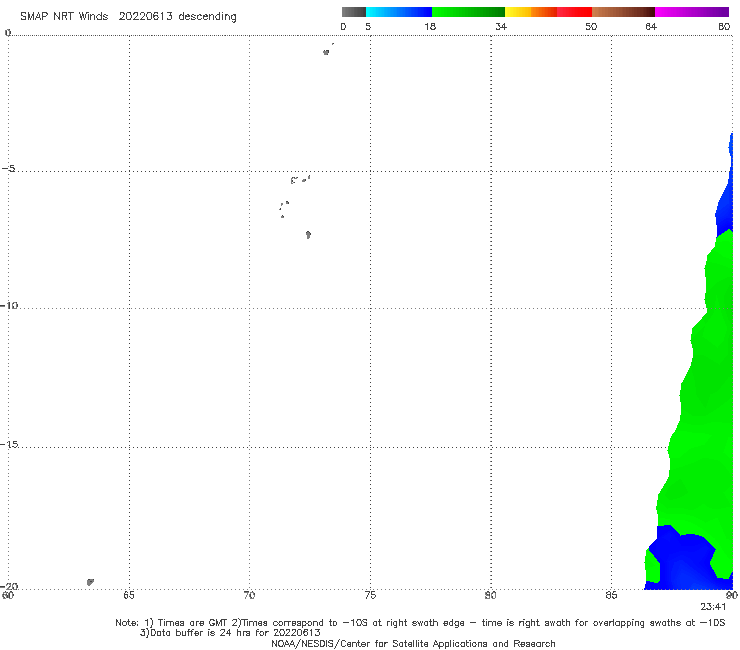Click the brown segment of the color bar

click(623, 12)
